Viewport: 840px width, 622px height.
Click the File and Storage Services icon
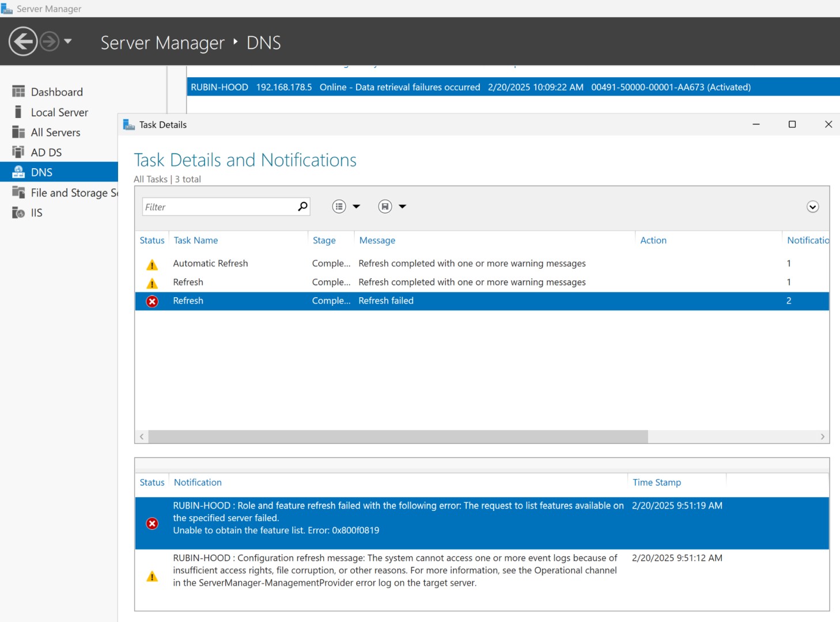click(18, 192)
